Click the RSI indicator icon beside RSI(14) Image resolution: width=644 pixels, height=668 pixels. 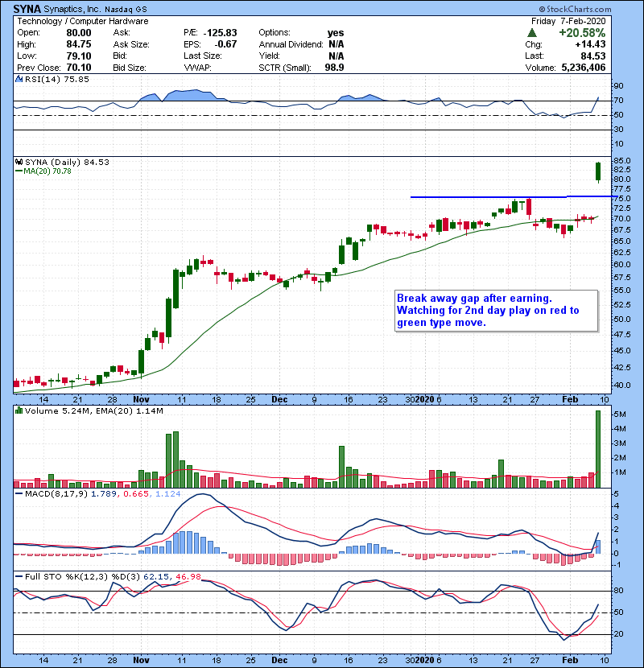(x=19, y=79)
